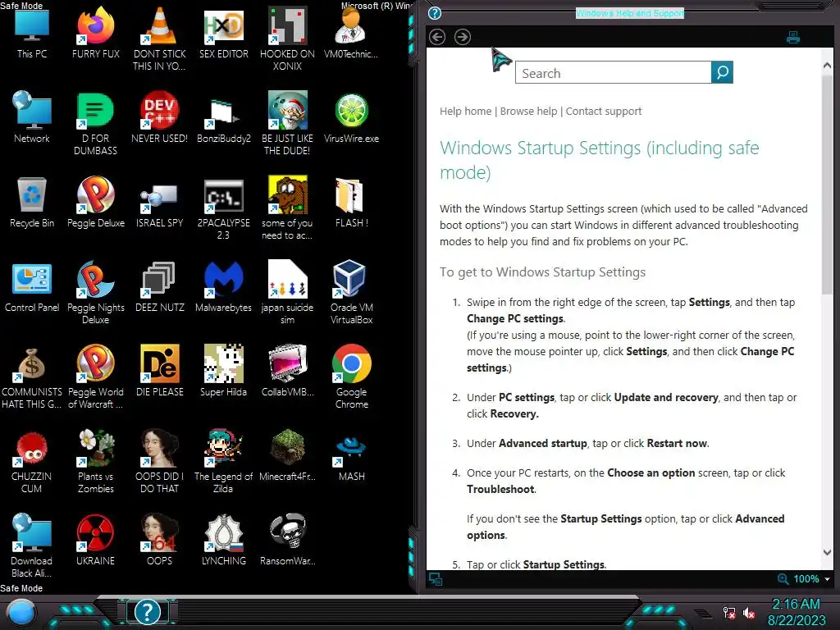The image size is (840, 630).
Task: Launch the Plants vs Zombies shortcut
Action: (x=95, y=461)
